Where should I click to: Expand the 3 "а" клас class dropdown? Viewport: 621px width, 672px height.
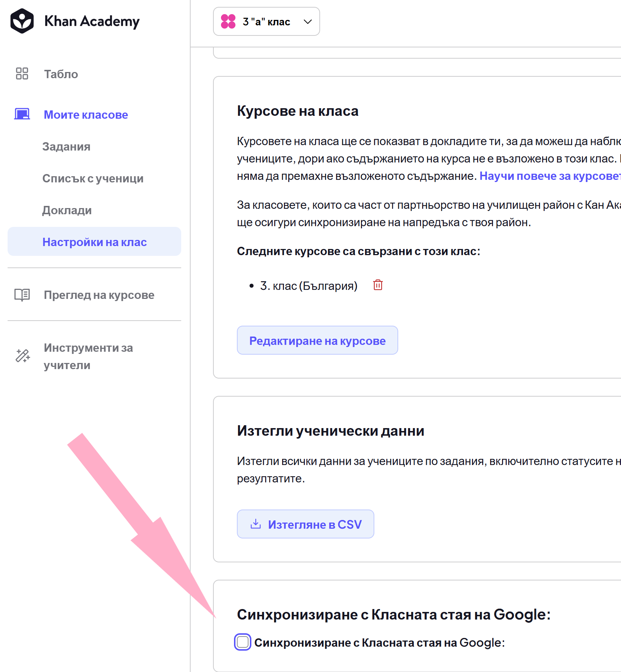pyautogui.click(x=267, y=21)
